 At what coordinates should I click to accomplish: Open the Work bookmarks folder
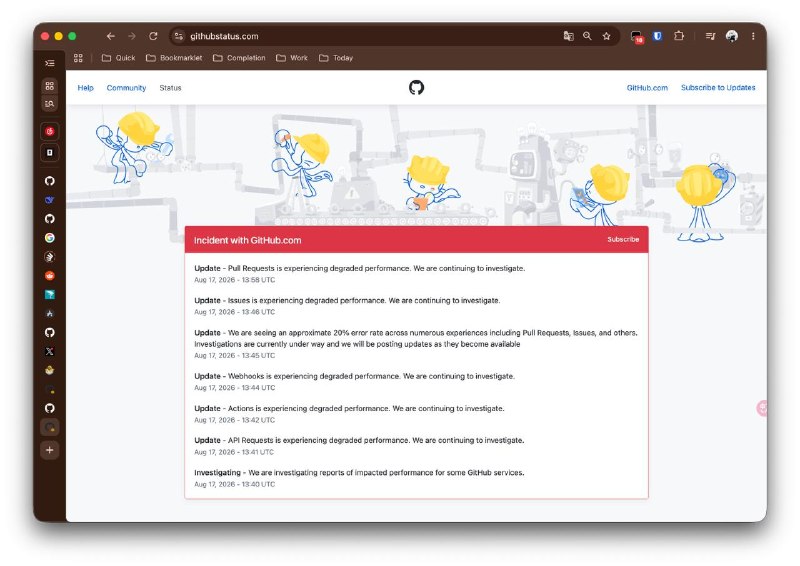[292, 58]
